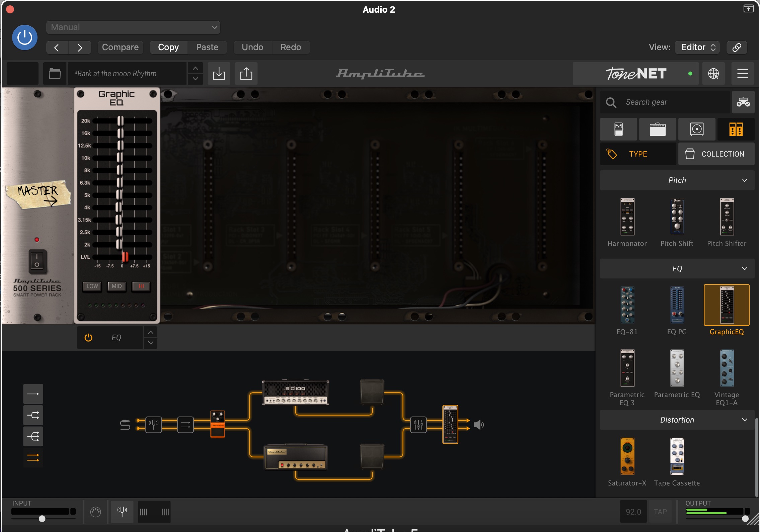Click the Undo button
Screen dimensions: 760x532
(x=252, y=47)
